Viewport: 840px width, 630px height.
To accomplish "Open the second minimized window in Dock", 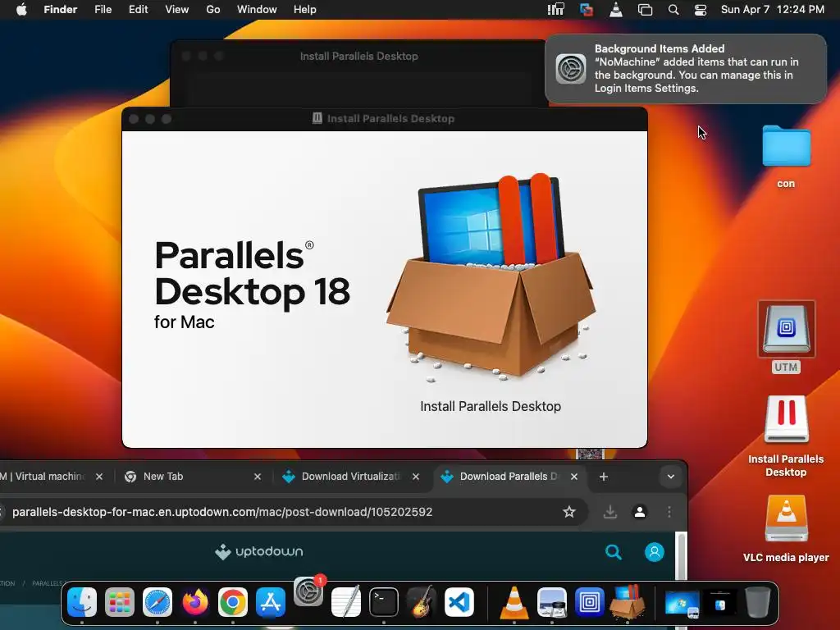I will pos(720,603).
